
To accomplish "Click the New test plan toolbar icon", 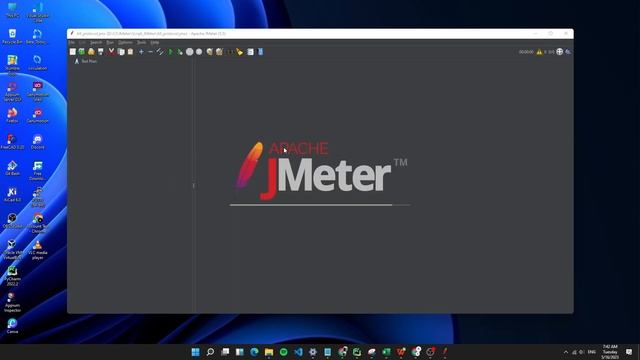I will tap(73, 52).
